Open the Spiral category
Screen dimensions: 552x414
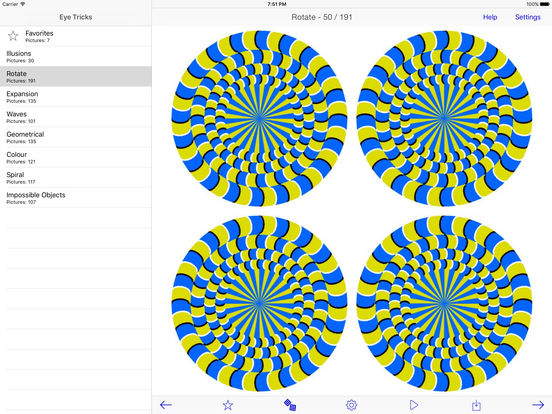pyautogui.click(x=76, y=178)
